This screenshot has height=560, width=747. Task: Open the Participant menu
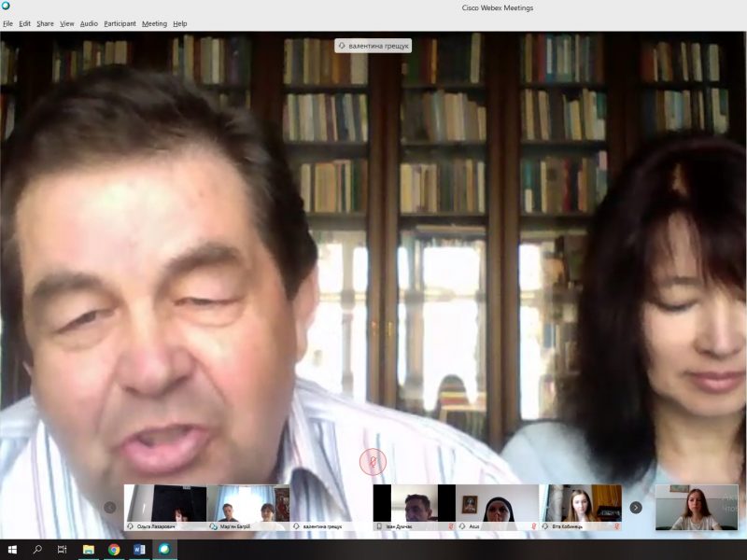(x=120, y=23)
